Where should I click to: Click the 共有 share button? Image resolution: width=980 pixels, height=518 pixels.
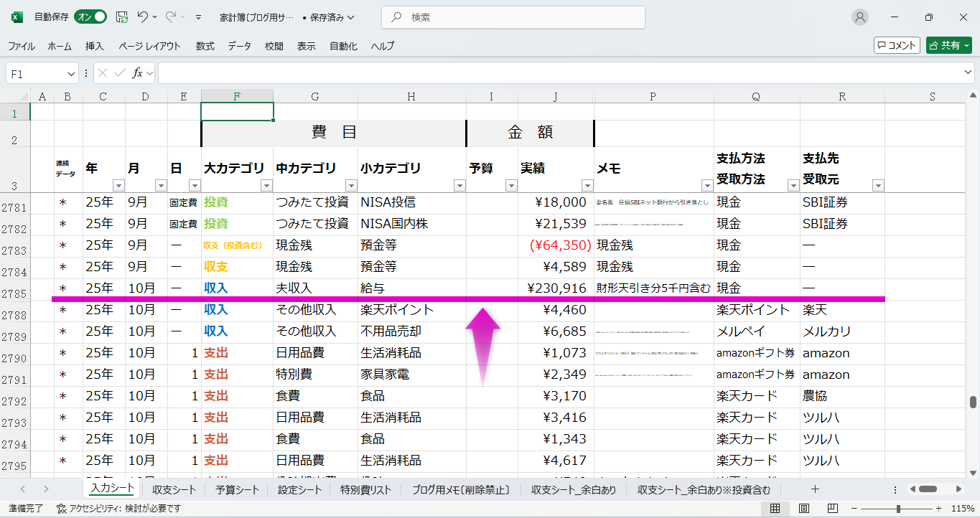click(948, 45)
